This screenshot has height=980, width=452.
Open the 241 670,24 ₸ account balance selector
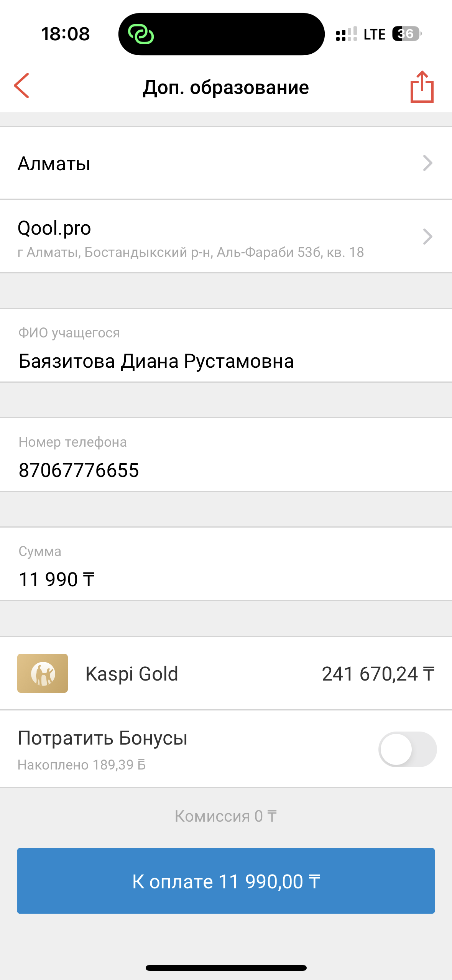pos(378,674)
